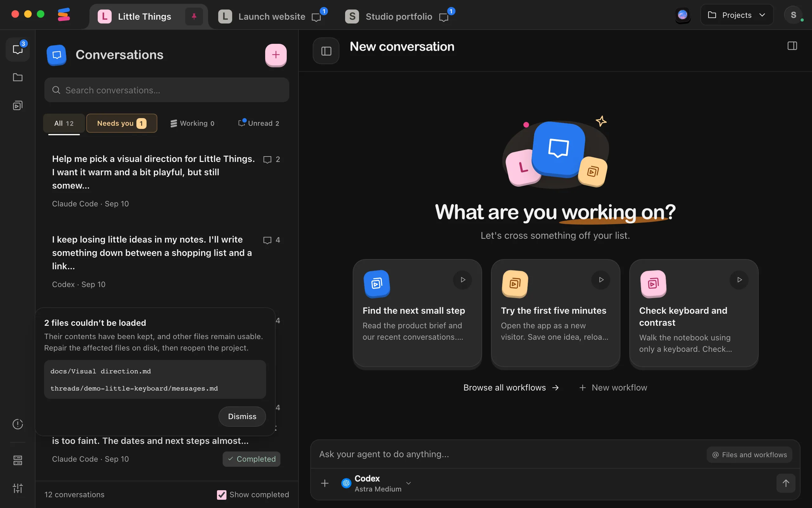Open the Workflows icon in left sidebar

[x=18, y=105]
